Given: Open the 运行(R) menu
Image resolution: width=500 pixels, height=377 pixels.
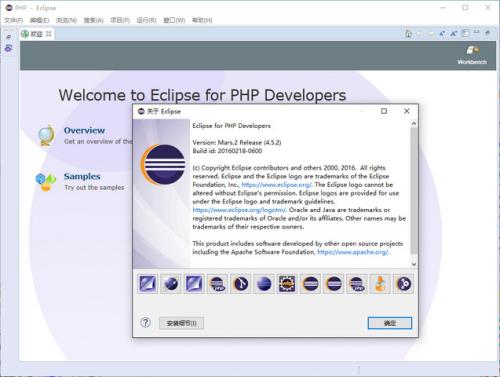Looking at the screenshot, I should pos(146,20).
